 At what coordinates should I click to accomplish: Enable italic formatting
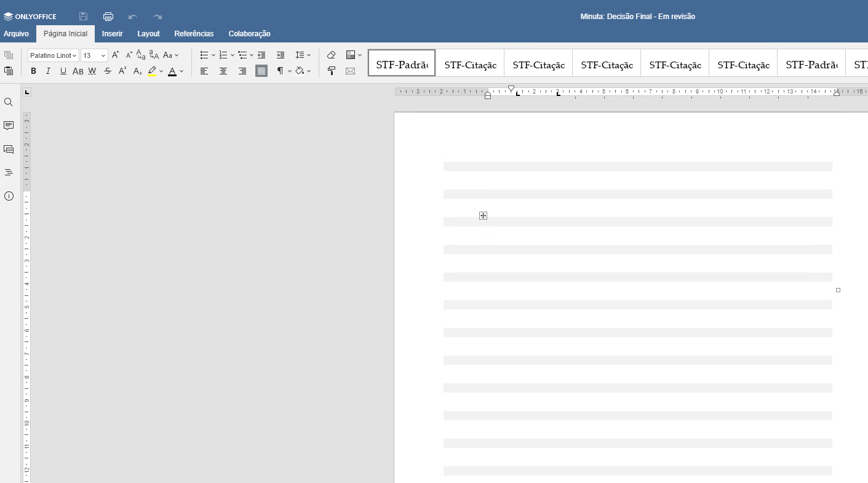[47, 71]
